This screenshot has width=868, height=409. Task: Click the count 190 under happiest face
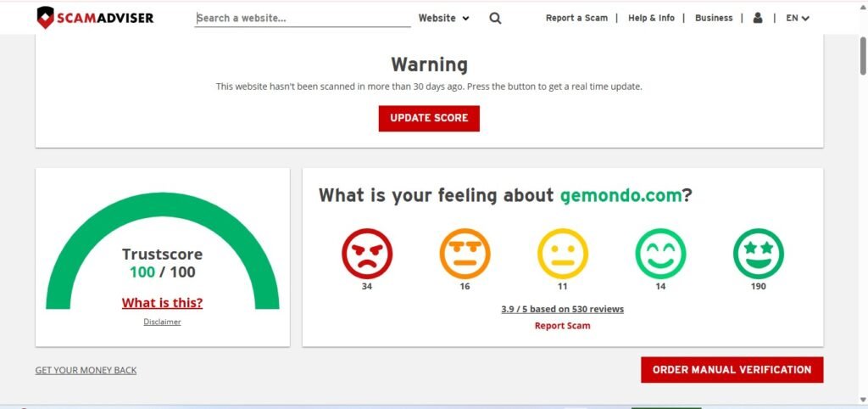759,287
